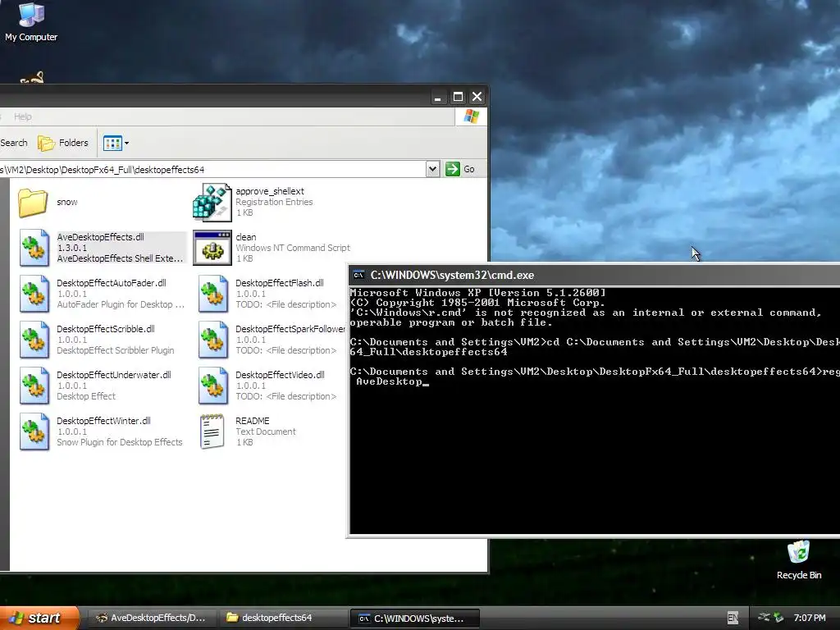Click the green-arrow tray icon left of the clock
The height and width of the screenshot is (630, 840).
[x=778, y=618]
